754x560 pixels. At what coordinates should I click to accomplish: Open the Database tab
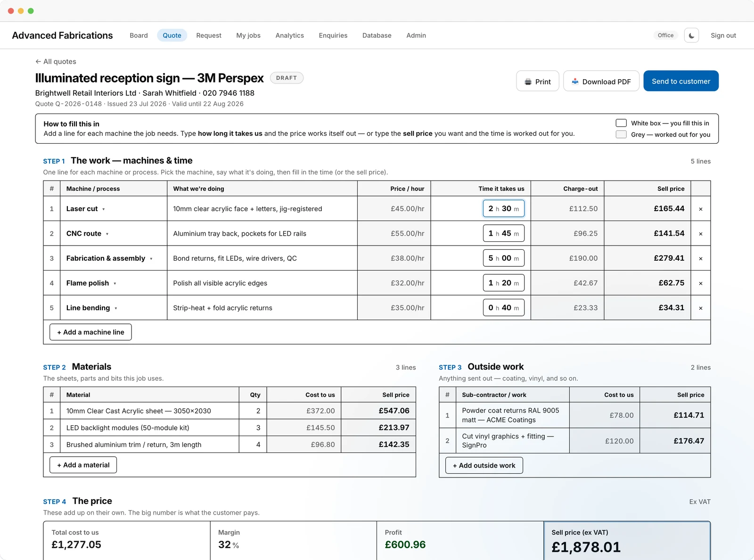(x=377, y=35)
